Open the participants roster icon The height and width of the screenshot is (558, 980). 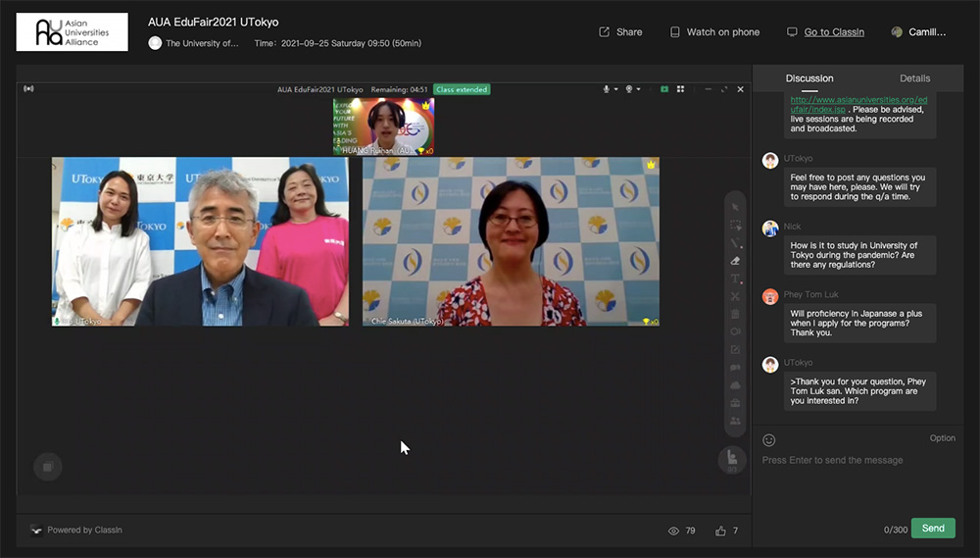tap(735, 421)
